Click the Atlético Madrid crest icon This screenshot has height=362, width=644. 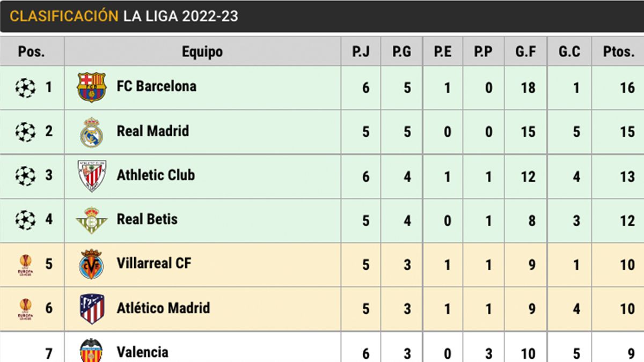pos(91,308)
